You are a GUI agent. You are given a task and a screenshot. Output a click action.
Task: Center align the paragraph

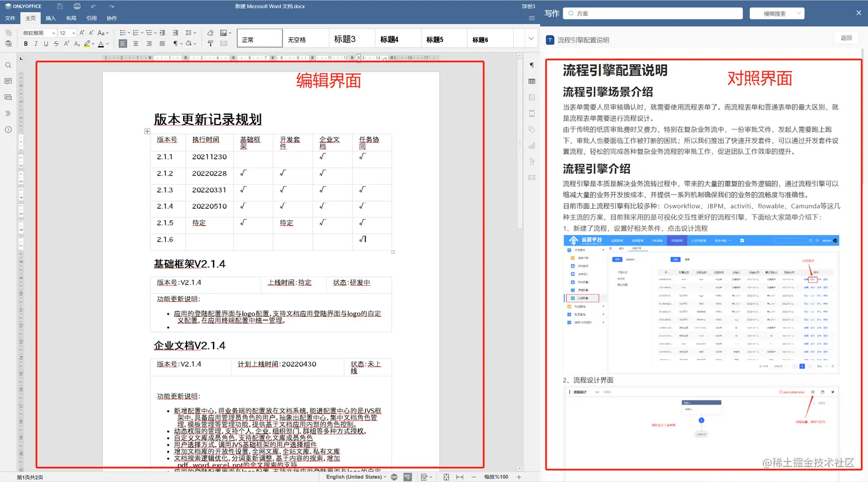point(136,44)
